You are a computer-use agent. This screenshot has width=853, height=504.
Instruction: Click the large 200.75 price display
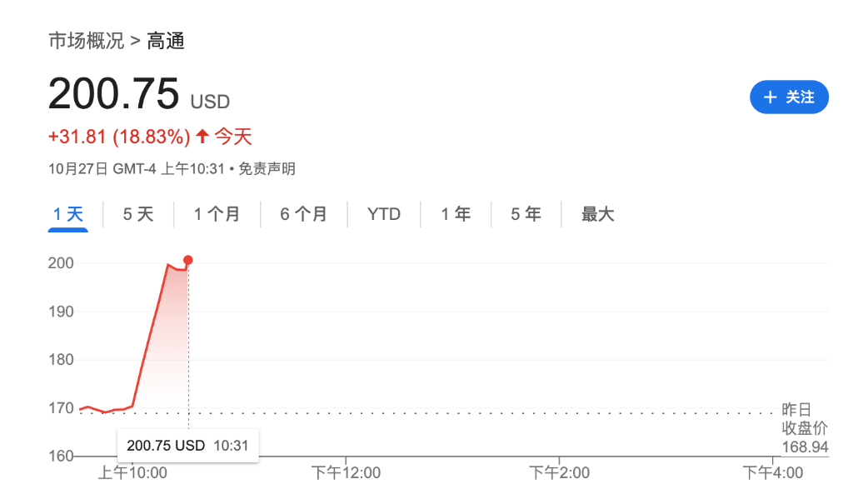114,94
